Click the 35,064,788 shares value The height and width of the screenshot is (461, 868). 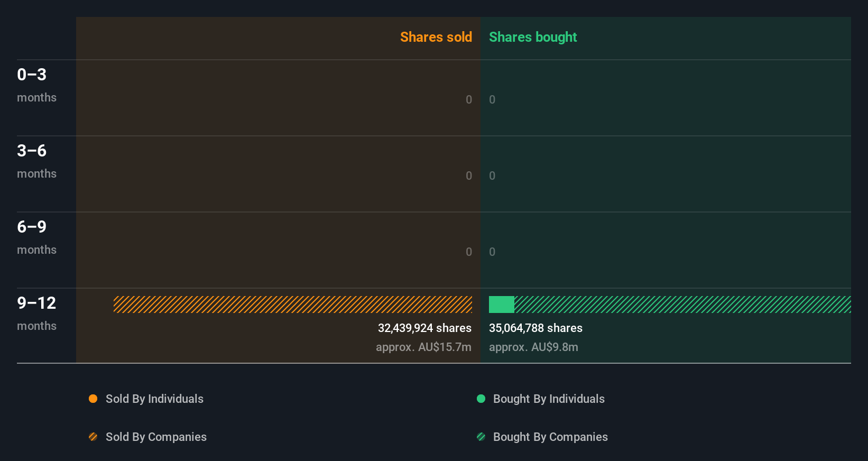pos(535,328)
